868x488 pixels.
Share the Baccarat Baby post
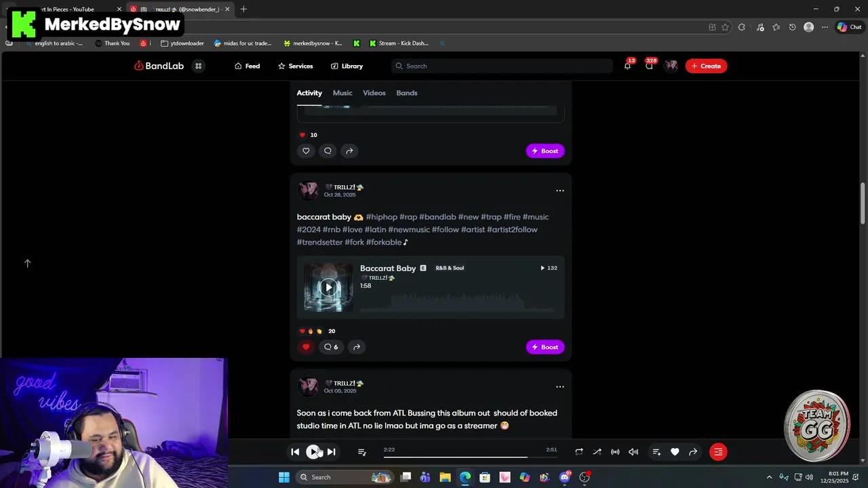356,347
